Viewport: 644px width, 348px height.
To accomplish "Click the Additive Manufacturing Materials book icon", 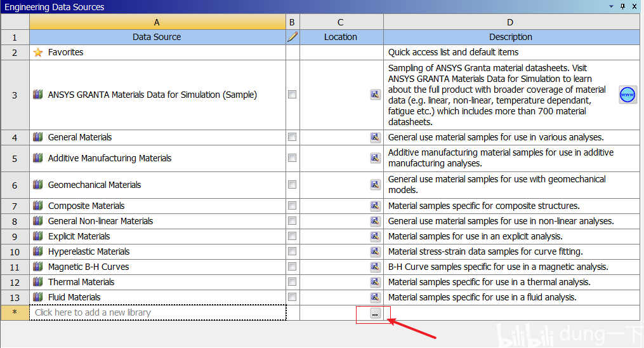I will (x=38, y=157).
